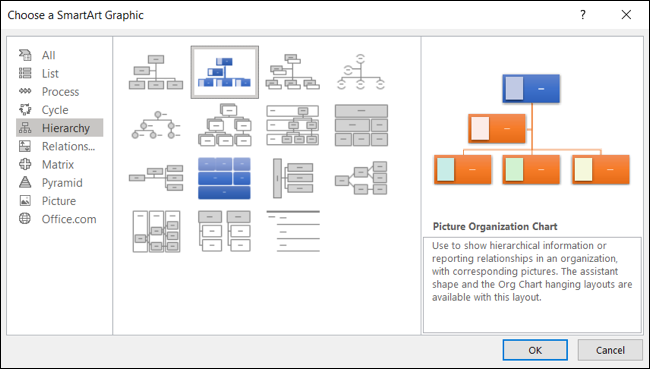
Task: Pick the blue Architecture Layout thumbnail
Action: click(224, 178)
